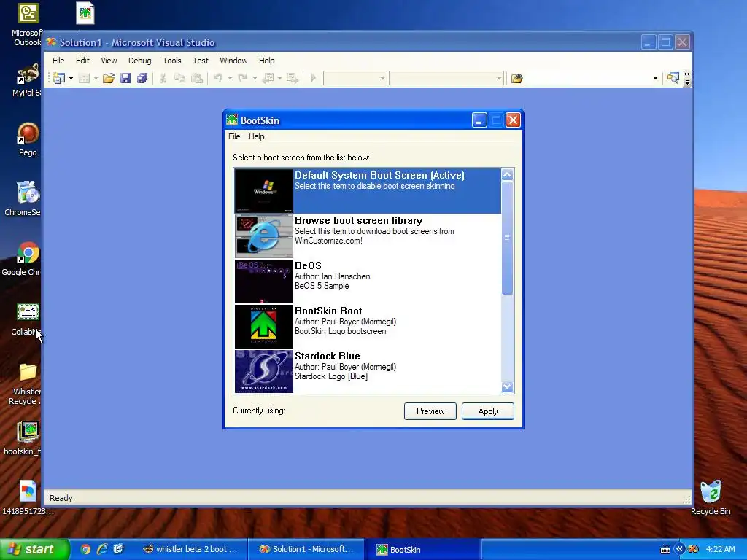This screenshot has width=747, height=560.
Task: Click the Undo arrow icon
Action: [217, 78]
